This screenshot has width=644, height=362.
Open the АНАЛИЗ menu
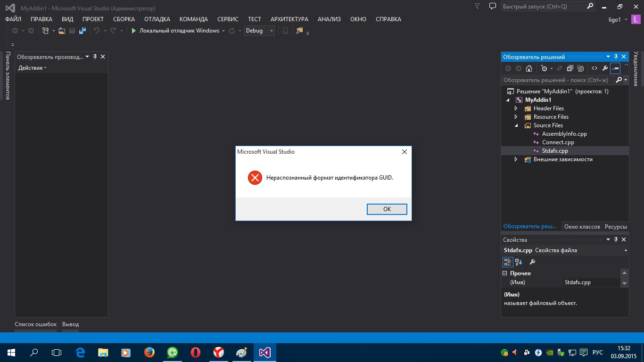[x=329, y=19]
